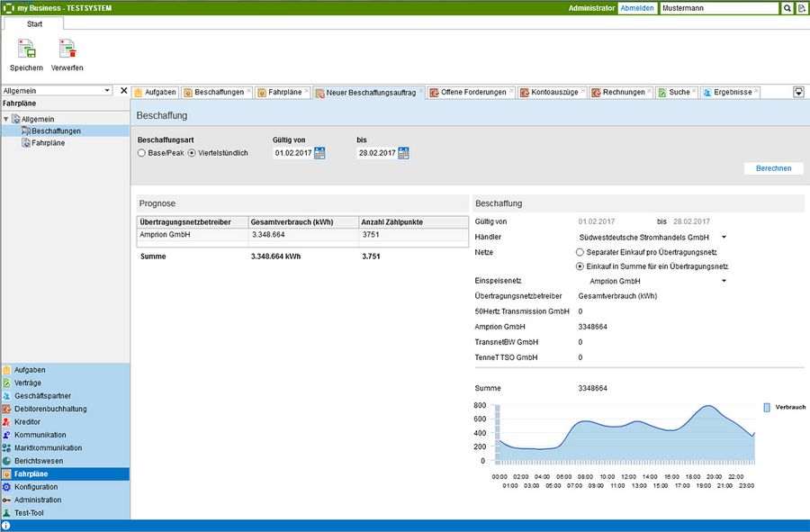Open the Allgemein combo box
This screenshot has width=810, height=532.
(58, 91)
